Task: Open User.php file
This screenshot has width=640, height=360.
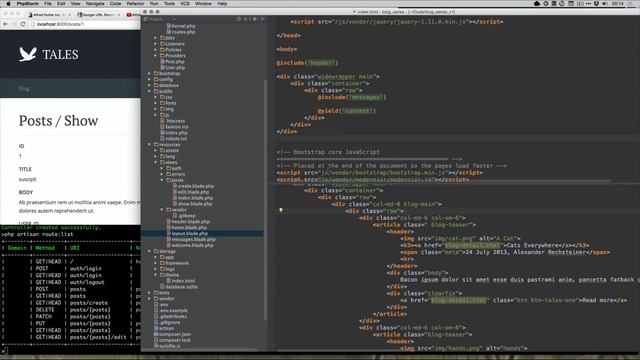Action: (x=172, y=67)
